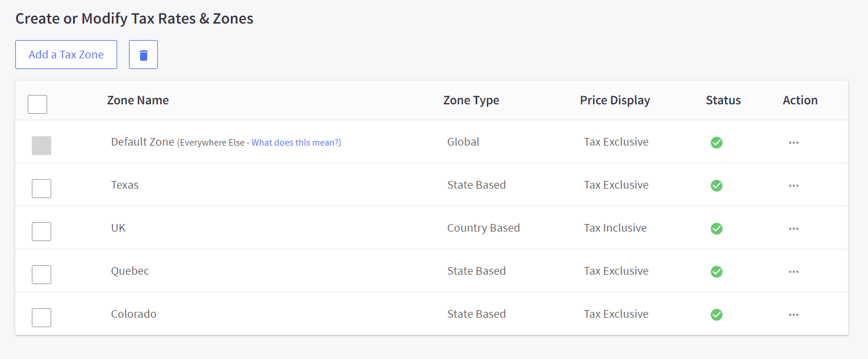Click the green status icon for Colorado
Viewport: 868px width, 359px height.
point(716,314)
